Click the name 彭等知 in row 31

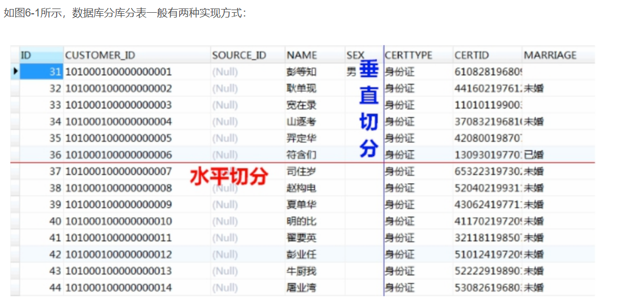pyautogui.click(x=301, y=72)
